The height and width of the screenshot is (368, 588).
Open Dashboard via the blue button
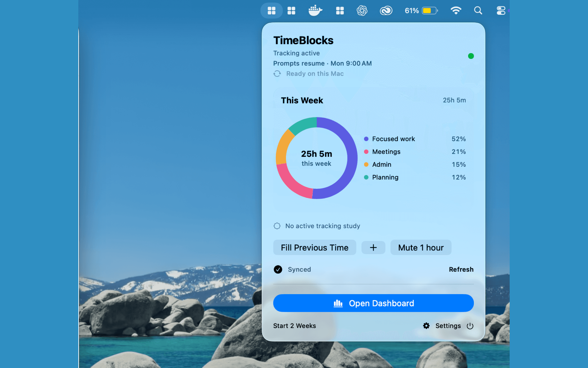373,303
